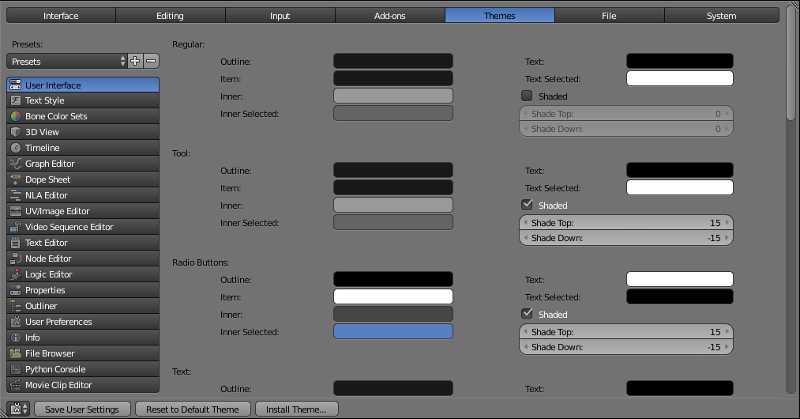Select the Python Console icon

click(16, 369)
